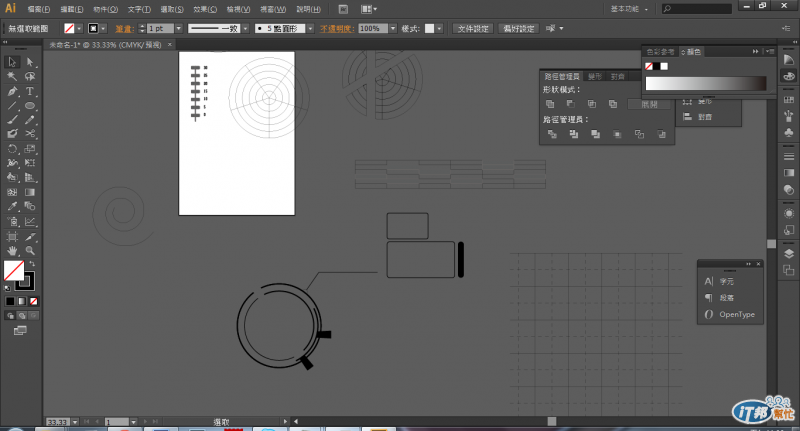The image size is (800, 431).
Task: Switch to the 變形 tab in Pathfinder panel
Action: point(595,77)
